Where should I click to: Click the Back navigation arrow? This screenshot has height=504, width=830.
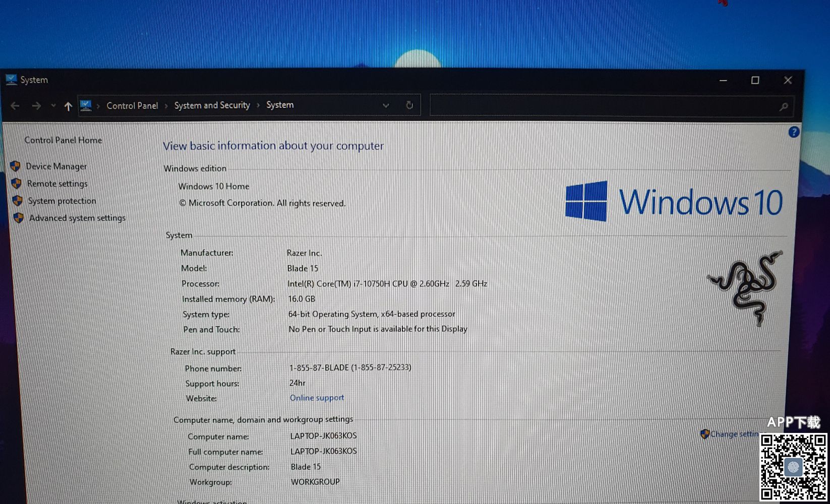pyautogui.click(x=15, y=106)
